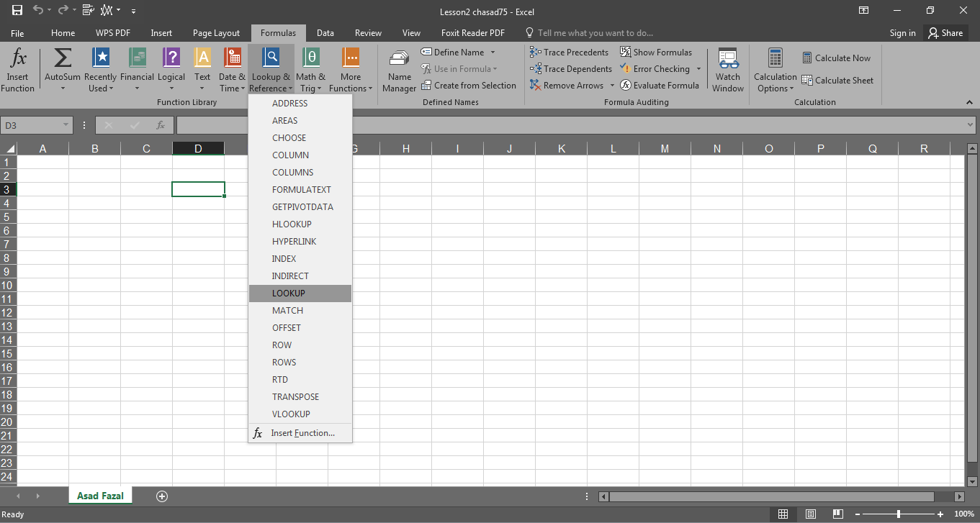This screenshot has height=523, width=980.
Task: Open the Text functions icon
Action: pos(203,58)
